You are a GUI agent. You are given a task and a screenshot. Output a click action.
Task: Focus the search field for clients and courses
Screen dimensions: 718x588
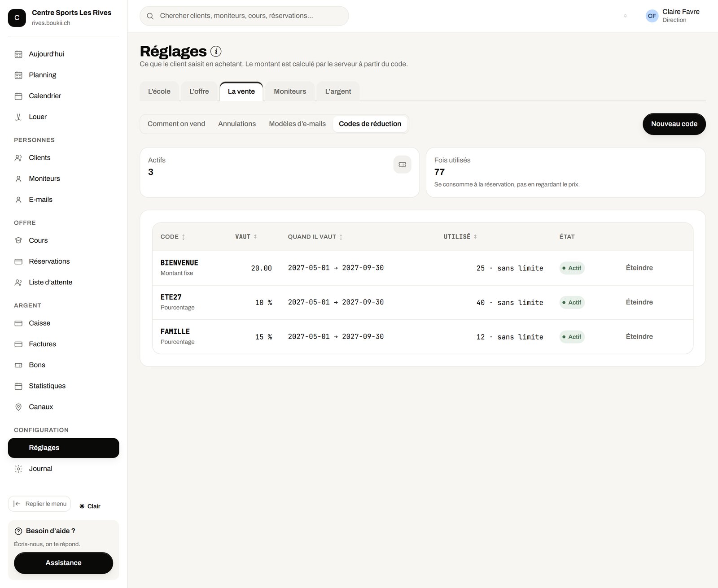244,16
